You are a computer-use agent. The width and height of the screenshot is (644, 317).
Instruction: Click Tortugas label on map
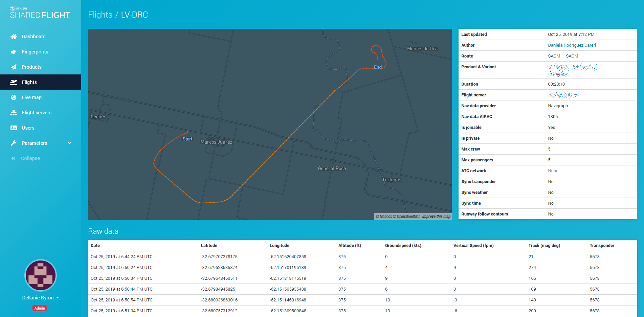392,180
